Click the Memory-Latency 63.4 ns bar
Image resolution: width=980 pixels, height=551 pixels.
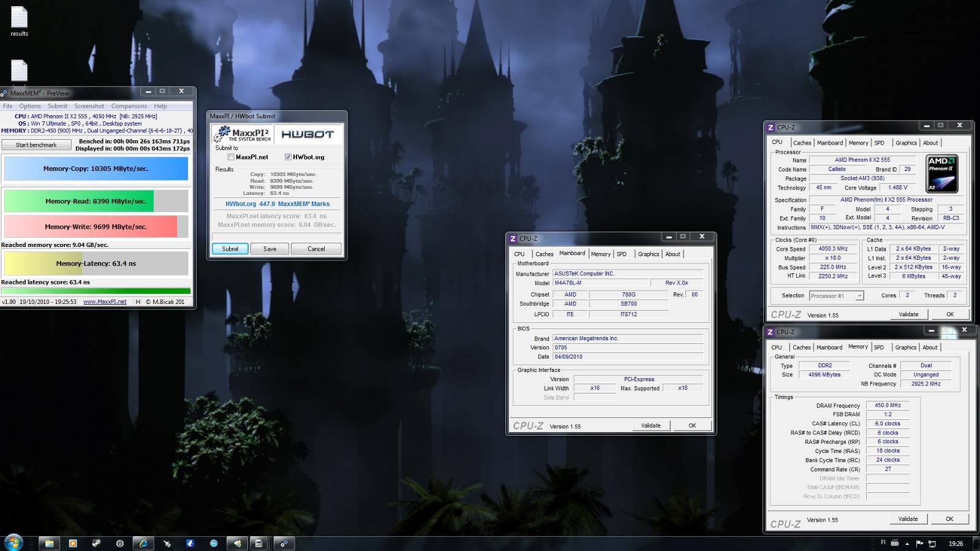point(96,264)
